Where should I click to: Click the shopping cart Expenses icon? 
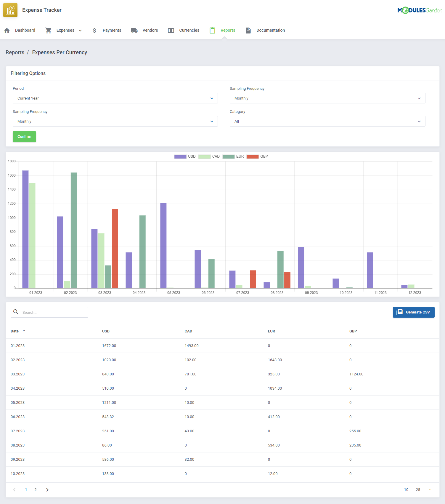click(x=48, y=30)
